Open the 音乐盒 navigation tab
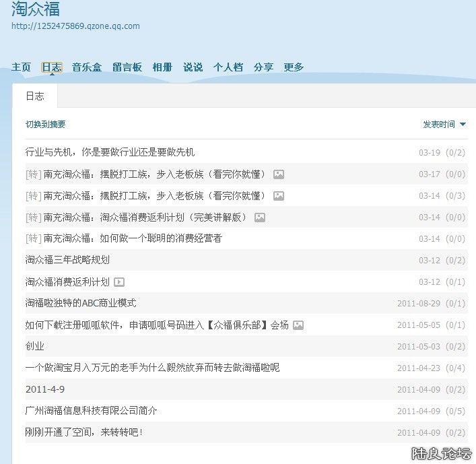The image size is (476, 464). [87, 67]
